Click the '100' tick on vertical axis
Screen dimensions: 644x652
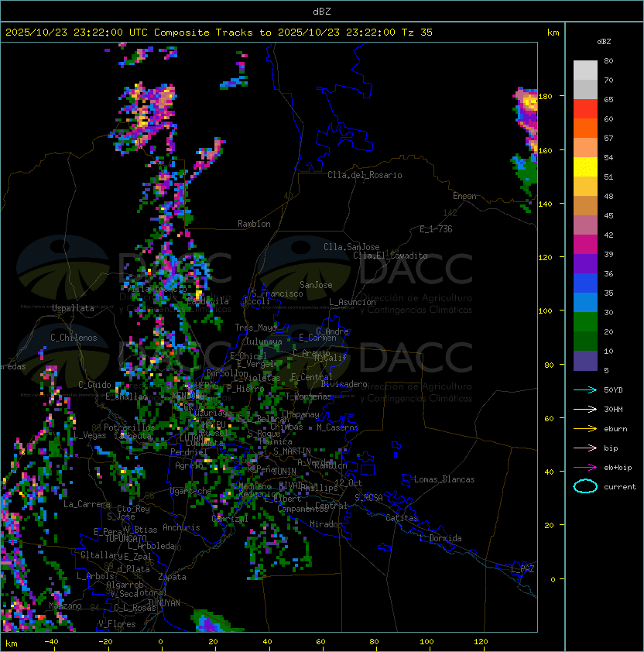(x=545, y=311)
